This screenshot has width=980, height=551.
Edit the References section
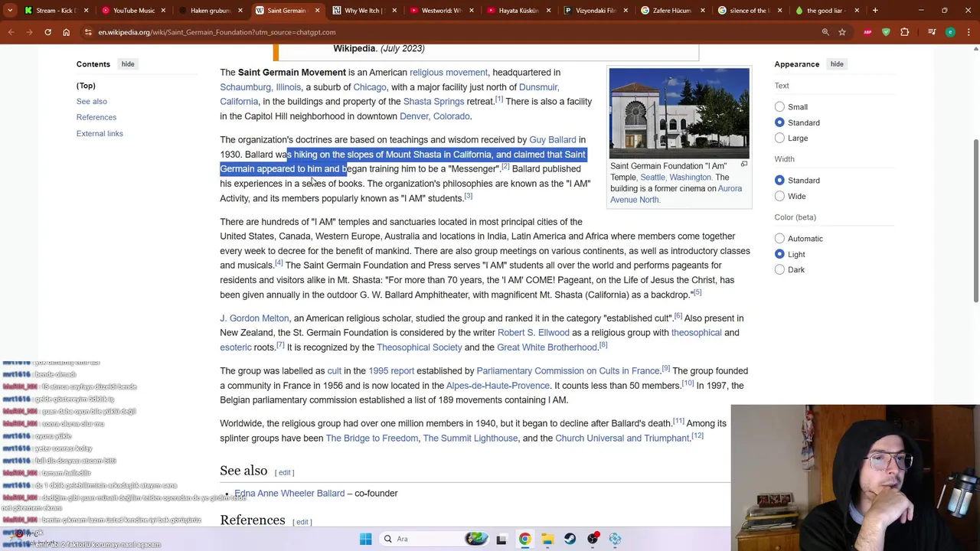click(302, 522)
